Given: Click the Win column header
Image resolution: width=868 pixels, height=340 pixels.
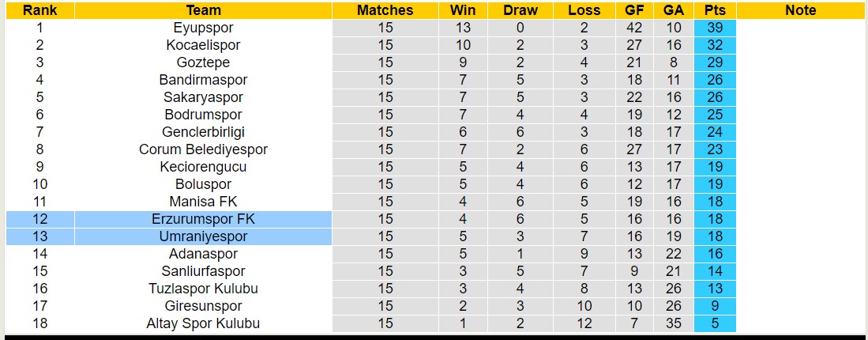Looking at the screenshot, I should (x=463, y=10).
